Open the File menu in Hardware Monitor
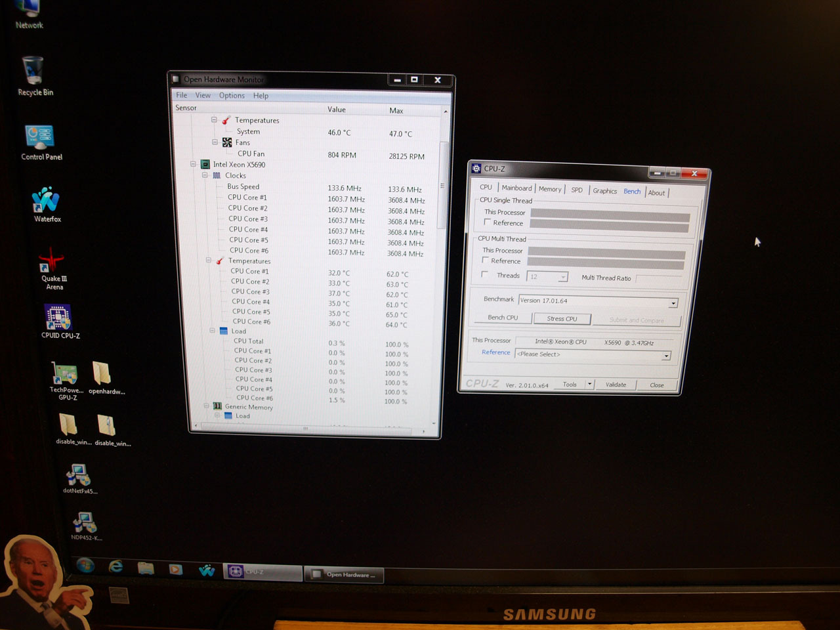The height and width of the screenshot is (630, 840). click(182, 95)
